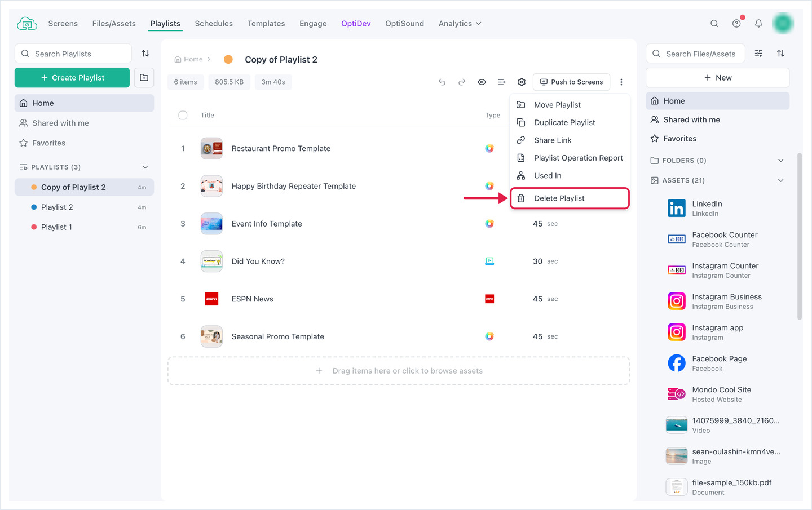This screenshot has height=510, width=812.
Task: Preview playlist with the eye icon
Action: click(x=482, y=82)
